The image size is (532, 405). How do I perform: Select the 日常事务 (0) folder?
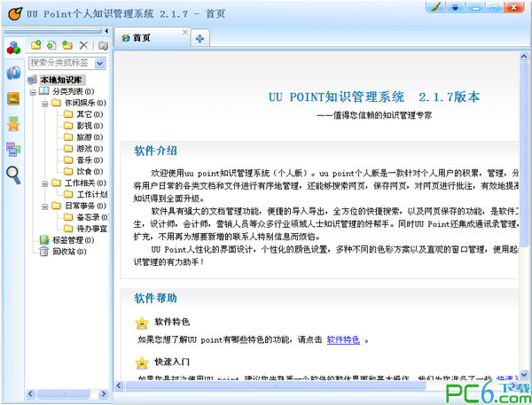[x=85, y=206]
